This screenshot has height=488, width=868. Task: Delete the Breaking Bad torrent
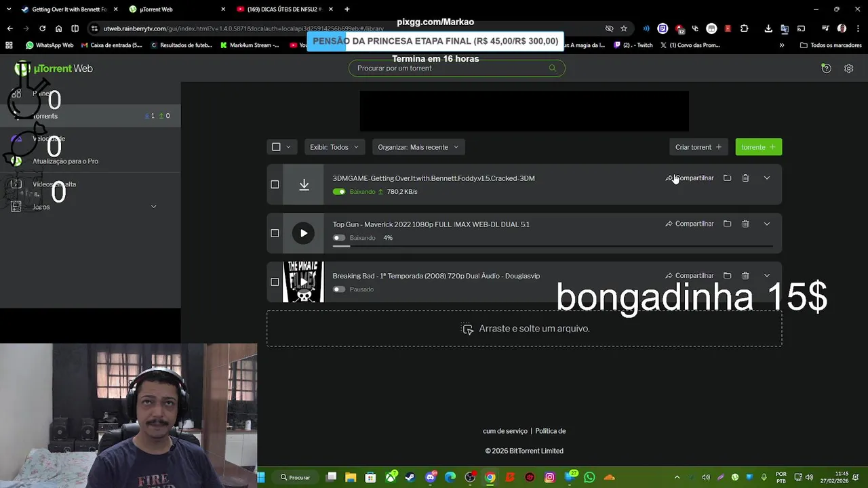(745, 276)
